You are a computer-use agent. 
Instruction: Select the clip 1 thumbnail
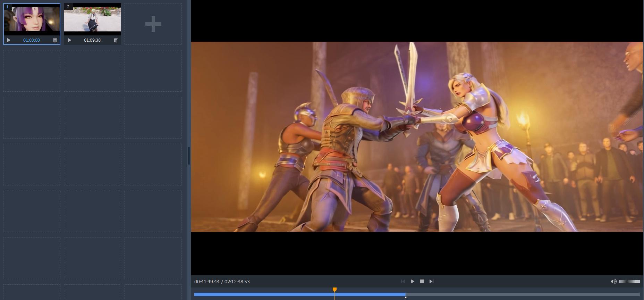[32, 19]
